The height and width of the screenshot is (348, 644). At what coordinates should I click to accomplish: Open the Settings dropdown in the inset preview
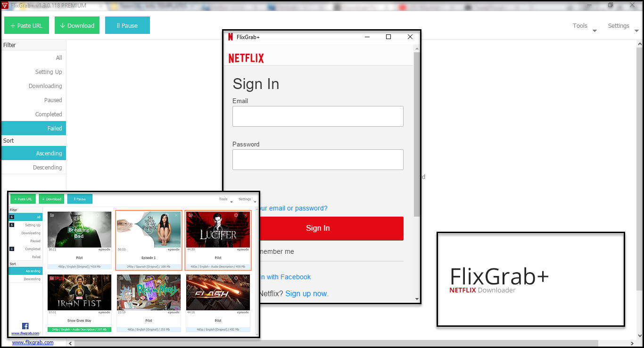248,199
